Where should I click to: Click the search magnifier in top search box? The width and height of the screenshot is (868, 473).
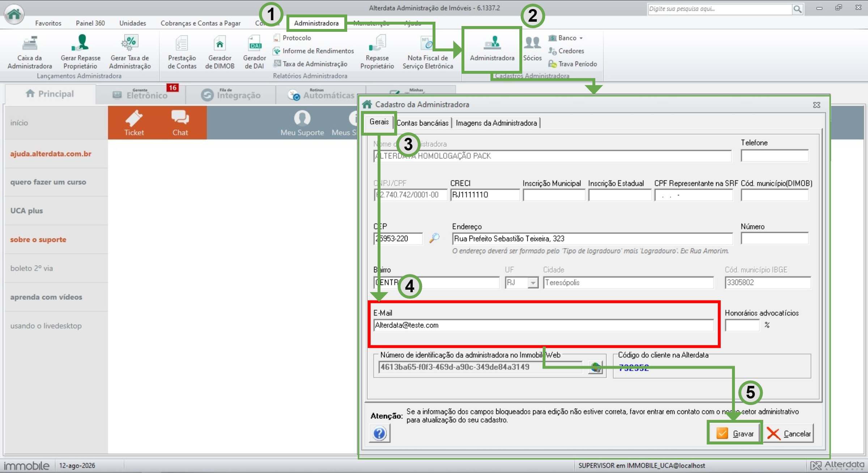(797, 9)
